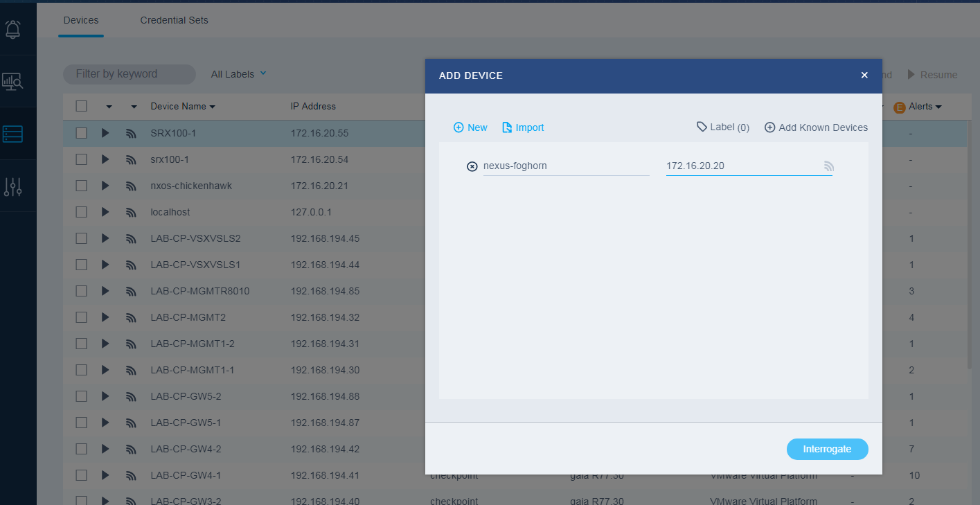Click the Filter by keyword field
This screenshot has height=505, width=980.
point(130,74)
